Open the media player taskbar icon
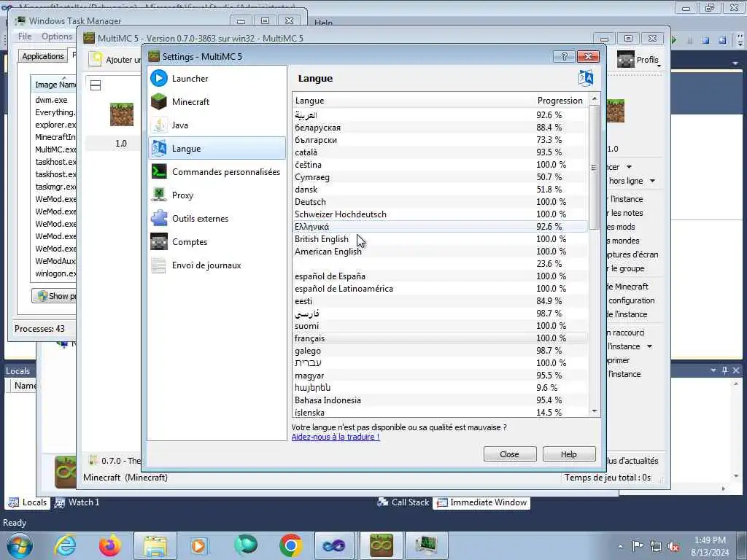 (198, 545)
